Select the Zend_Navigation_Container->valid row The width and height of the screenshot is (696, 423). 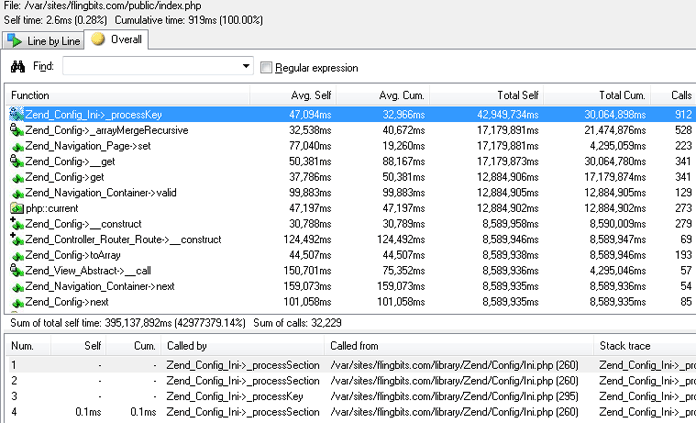point(351,193)
